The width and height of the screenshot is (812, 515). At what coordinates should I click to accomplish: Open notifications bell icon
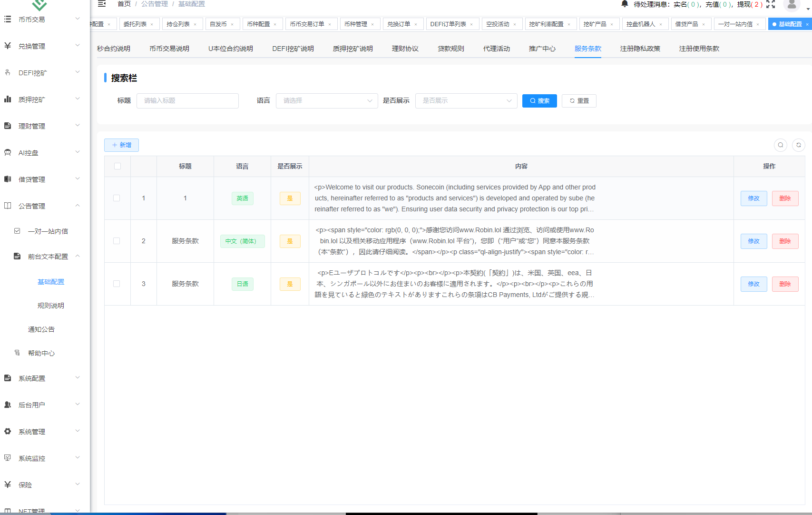[625, 4]
